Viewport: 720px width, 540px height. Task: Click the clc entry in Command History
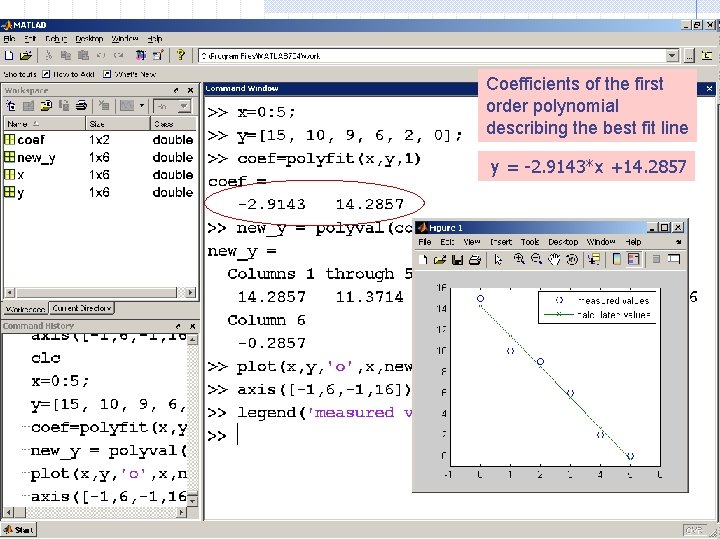(x=46, y=358)
